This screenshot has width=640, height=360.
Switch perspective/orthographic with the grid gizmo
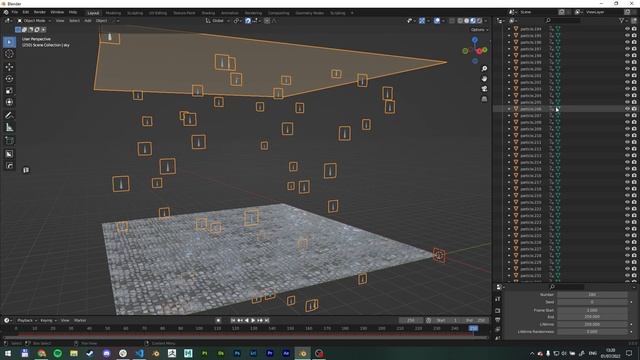pyautogui.click(x=484, y=99)
